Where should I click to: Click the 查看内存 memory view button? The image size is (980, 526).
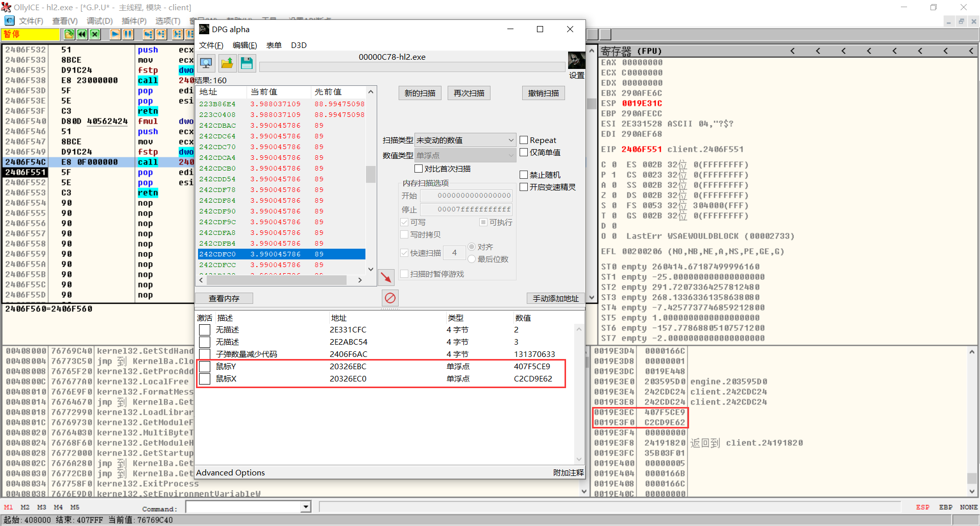pyautogui.click(x=224, y=298)
